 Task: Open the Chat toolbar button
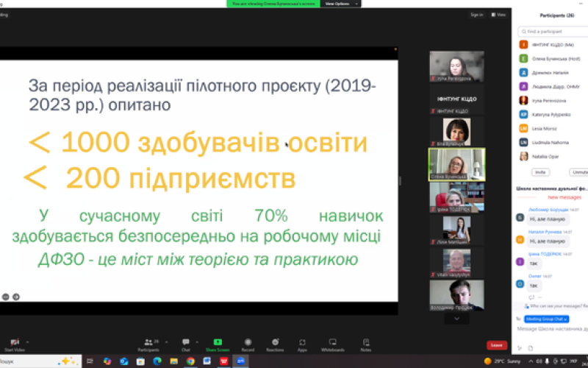pyautogui.click(x=186, y=344)
